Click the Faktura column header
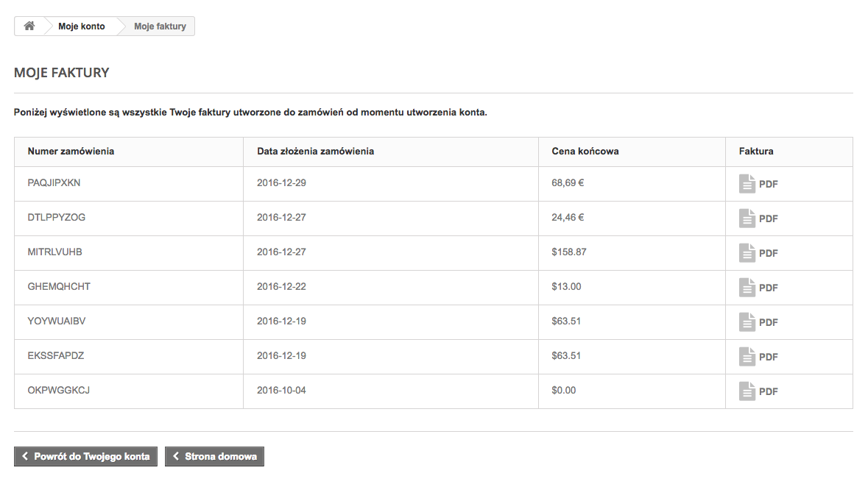The image size is (868, 487). [x=756, y=152]
